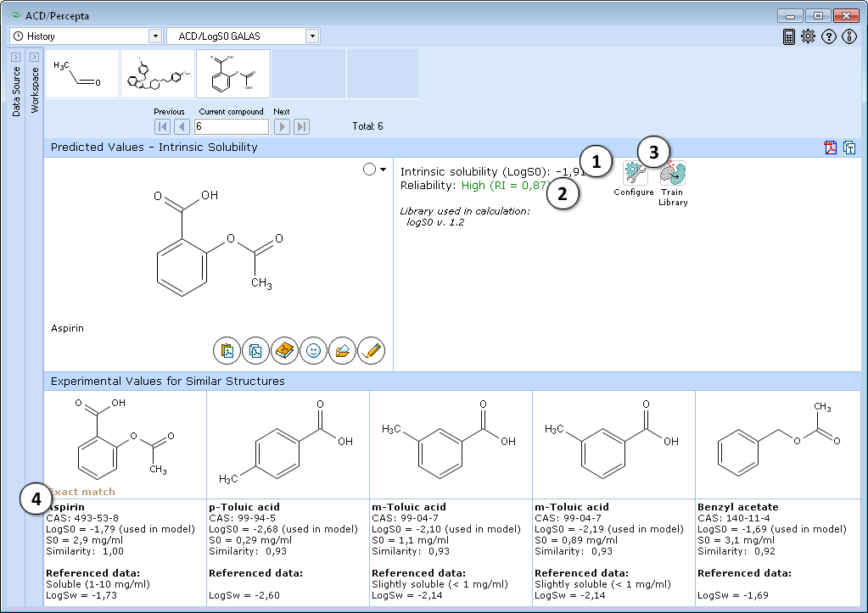Click the Current compound number field
The image size is (868, 613).
tap(232, 126)
